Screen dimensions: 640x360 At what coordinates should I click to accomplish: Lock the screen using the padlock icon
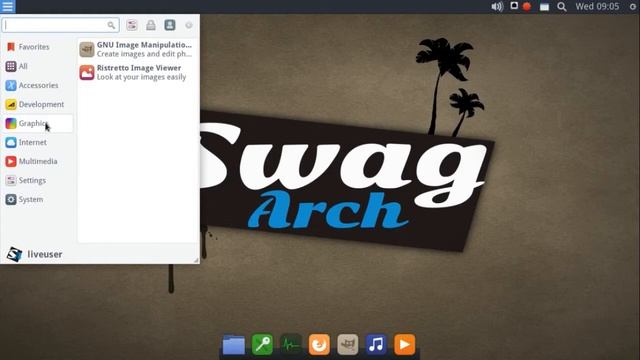[x=151, y=25]
